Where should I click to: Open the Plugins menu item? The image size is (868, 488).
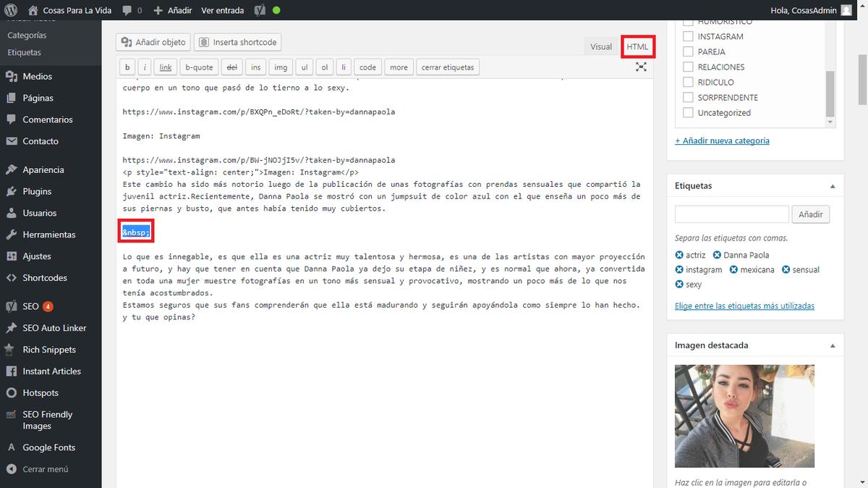pyautogui.click(x=37, y=191)
